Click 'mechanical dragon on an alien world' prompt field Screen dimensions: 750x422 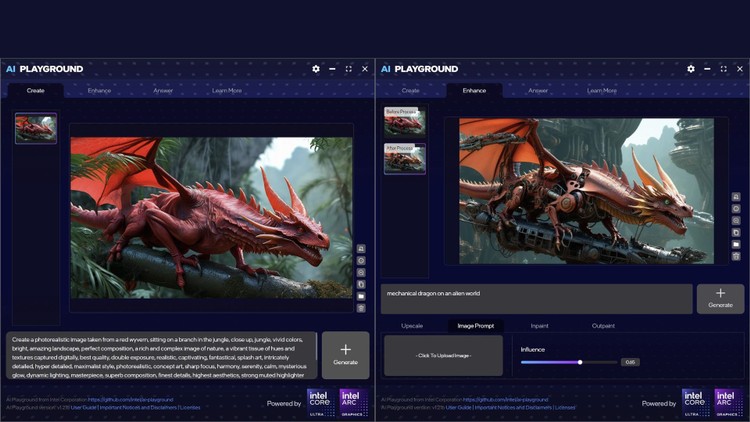coord(537,299)
